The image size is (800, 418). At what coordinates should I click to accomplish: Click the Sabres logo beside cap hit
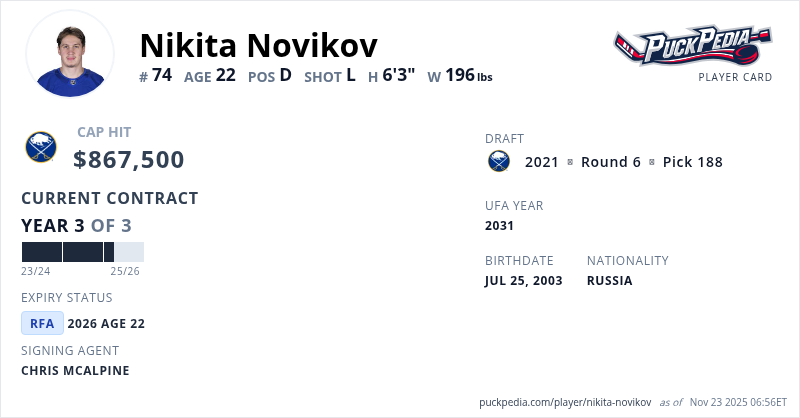[41, 148]
